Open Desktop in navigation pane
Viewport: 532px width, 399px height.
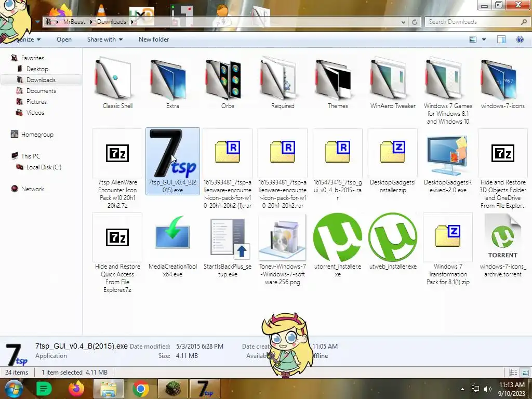pos(37,69)
